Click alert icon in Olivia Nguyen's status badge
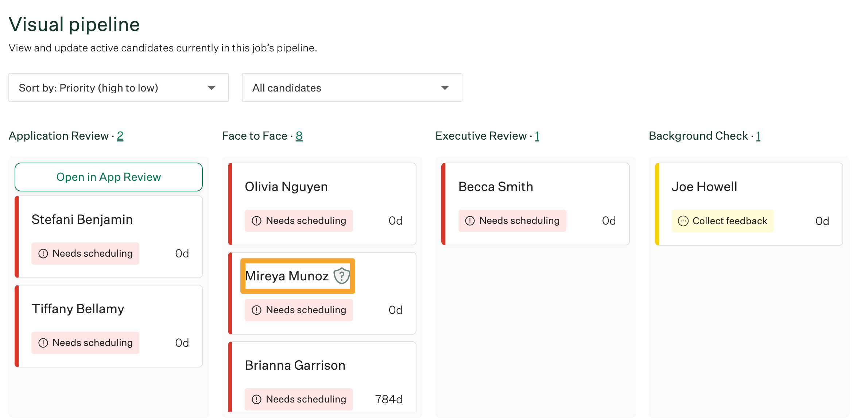Viewport: 868px width, 420px height. (x=257, y=221)
